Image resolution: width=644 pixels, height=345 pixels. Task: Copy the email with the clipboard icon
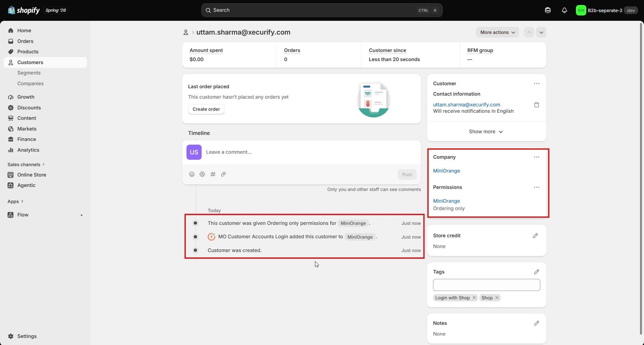pyautogui.click(x=537, y=105)
